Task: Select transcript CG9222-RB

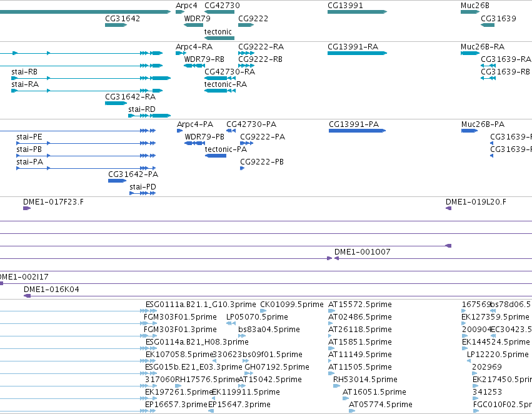Action: tap(246, 66)
